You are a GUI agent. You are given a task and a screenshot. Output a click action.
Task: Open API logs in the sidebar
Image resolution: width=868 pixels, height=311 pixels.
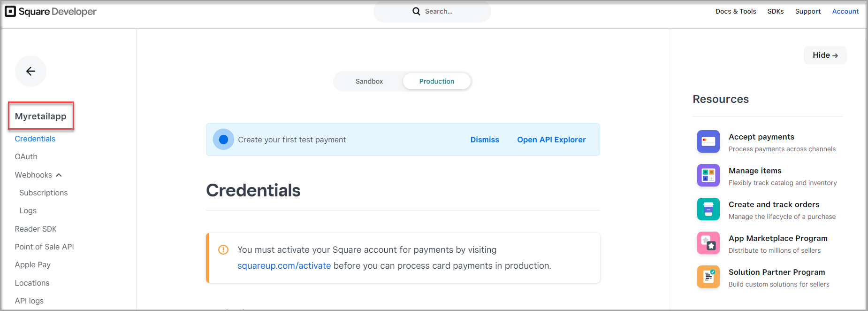click(29, 301)
